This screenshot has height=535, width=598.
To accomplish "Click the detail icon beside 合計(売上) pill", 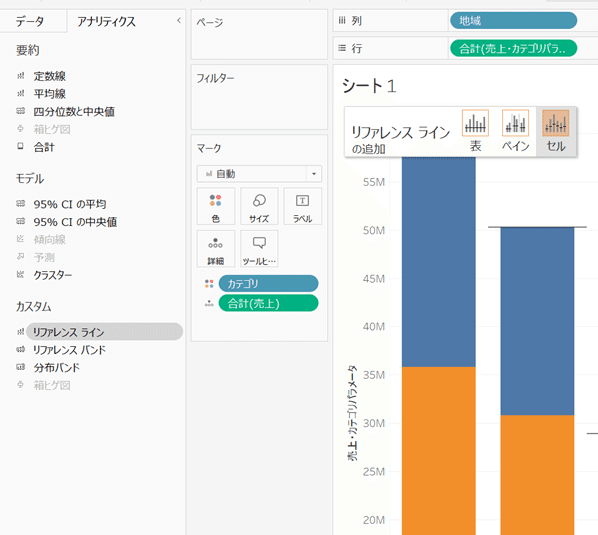I will pyautogui.click(x=209, y=304).
